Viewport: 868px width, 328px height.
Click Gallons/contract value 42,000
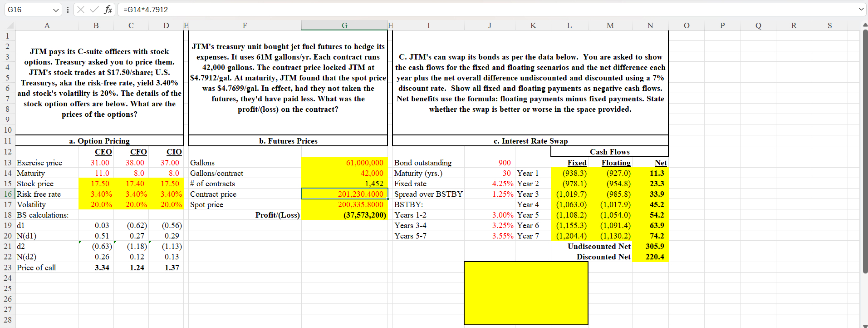point(344,173)
